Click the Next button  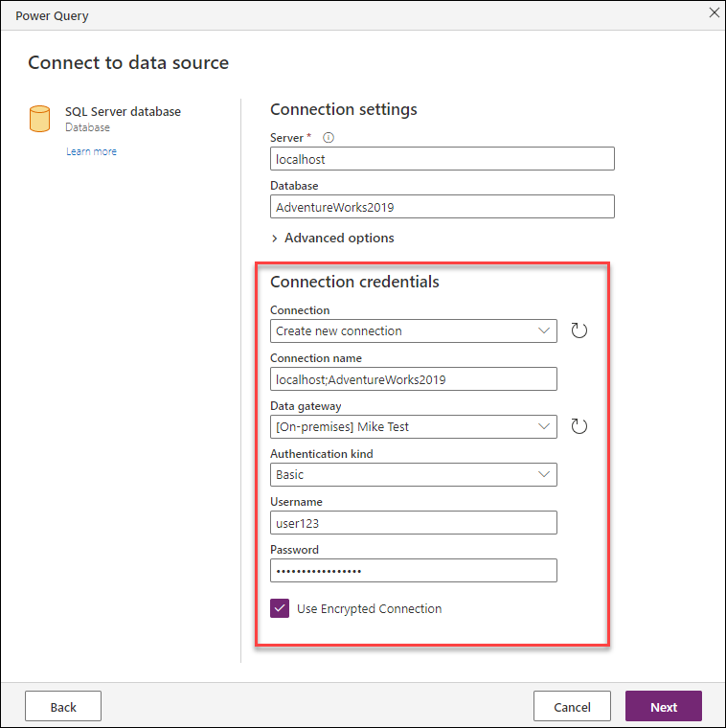coord(664,707)
